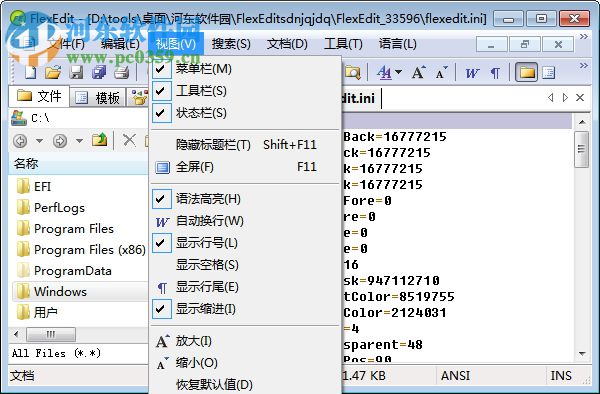Click the 名称 column header
600x394 pixels.
tap(78, 164)
